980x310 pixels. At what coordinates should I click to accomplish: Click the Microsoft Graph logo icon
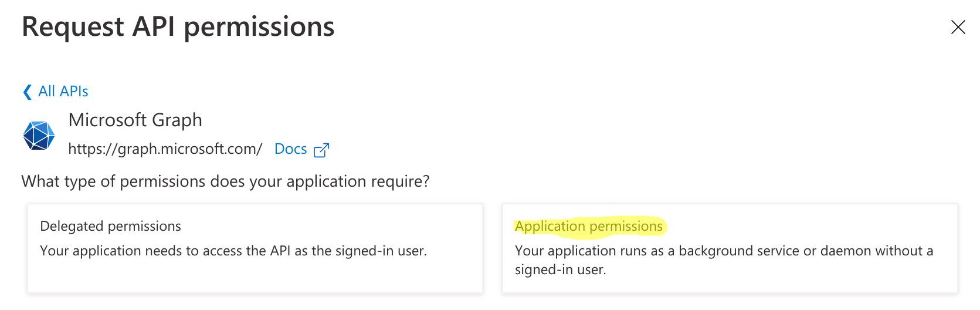[39, 135]
